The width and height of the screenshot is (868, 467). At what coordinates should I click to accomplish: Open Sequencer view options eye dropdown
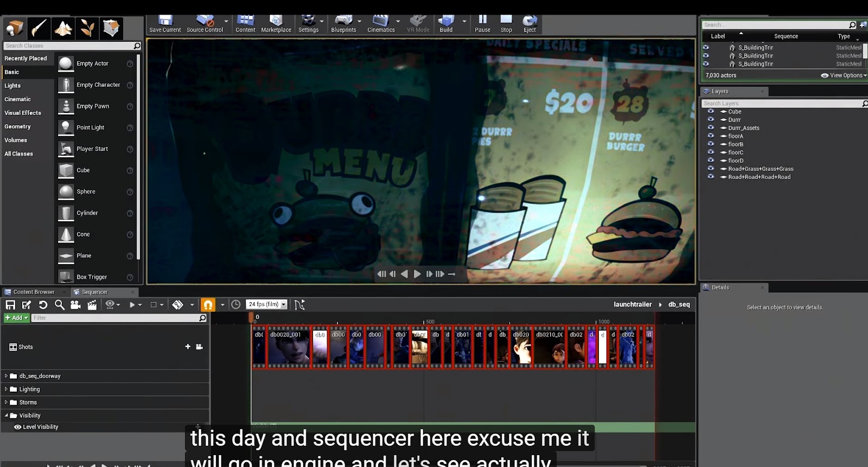[112, 305]
